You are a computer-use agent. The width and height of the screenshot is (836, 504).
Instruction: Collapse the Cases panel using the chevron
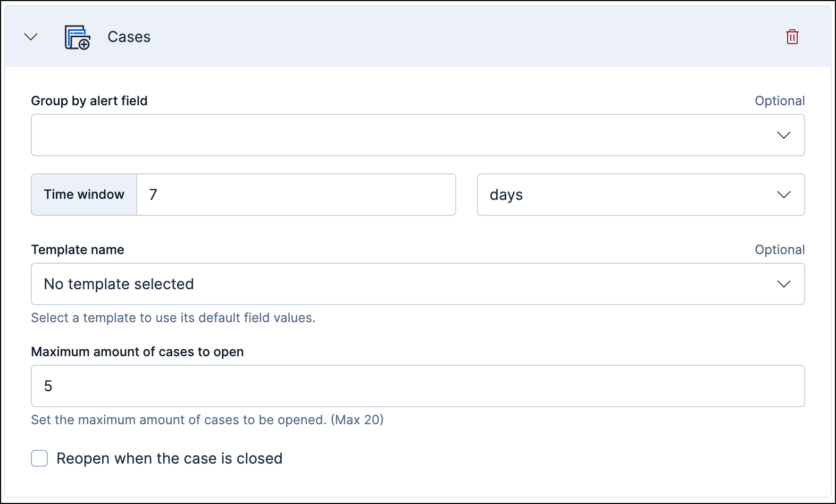tap(30, 37)
